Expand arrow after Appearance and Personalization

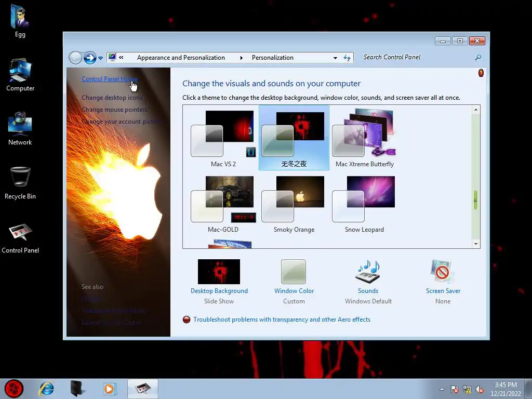pos(241,58)
